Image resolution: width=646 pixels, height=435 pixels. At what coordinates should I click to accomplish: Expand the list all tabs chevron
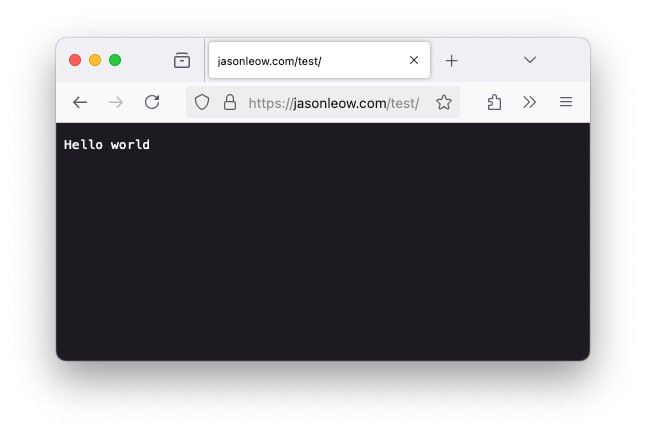coord(530,60)
